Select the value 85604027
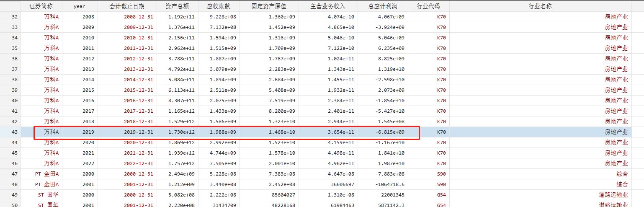Viewport: 644px width, 207px height. 283,195
